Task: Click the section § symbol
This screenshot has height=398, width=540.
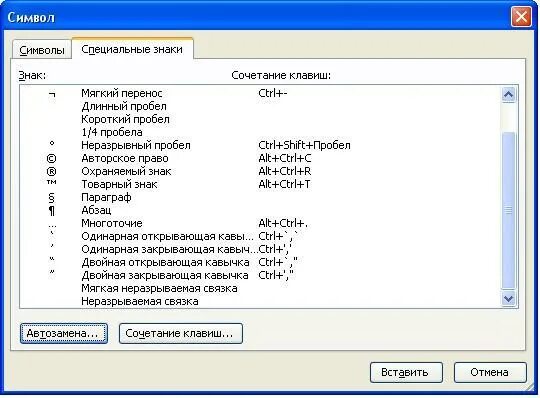Action: coord(51,198)
